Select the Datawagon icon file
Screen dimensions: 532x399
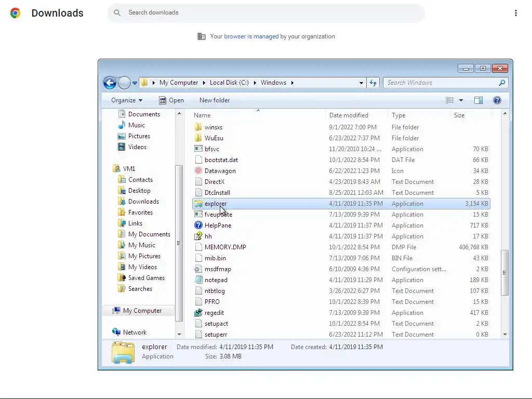tap(198, 170)
